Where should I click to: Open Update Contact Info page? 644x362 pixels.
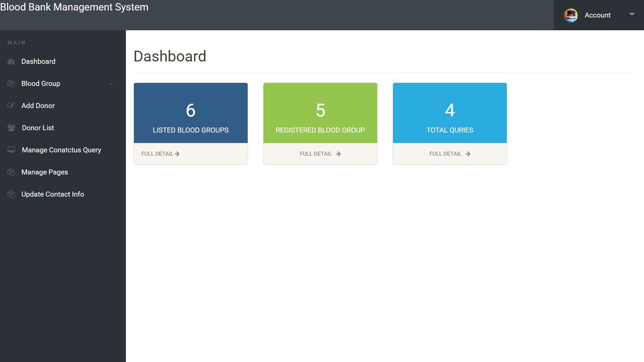click(63, 194)
